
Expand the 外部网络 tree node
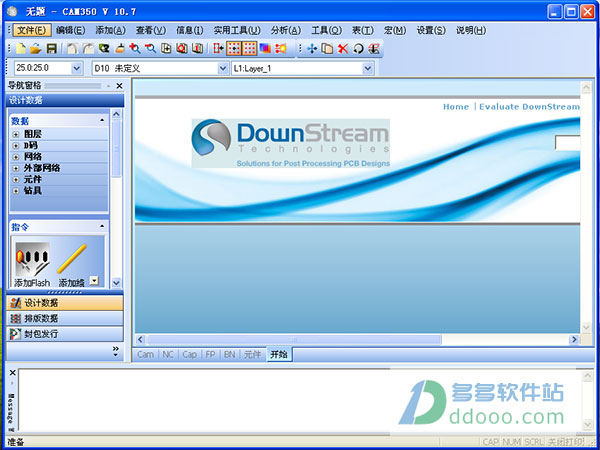(16, 168)
